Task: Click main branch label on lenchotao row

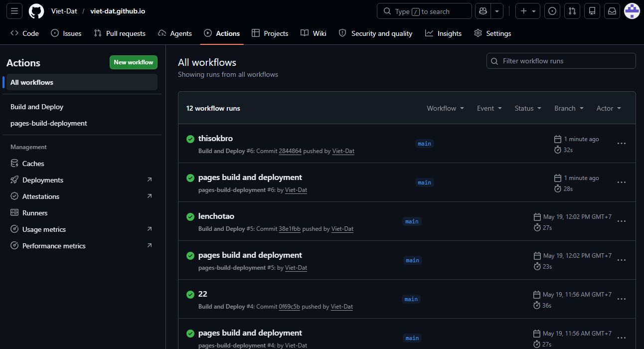Action: click(x=412, y=221)
